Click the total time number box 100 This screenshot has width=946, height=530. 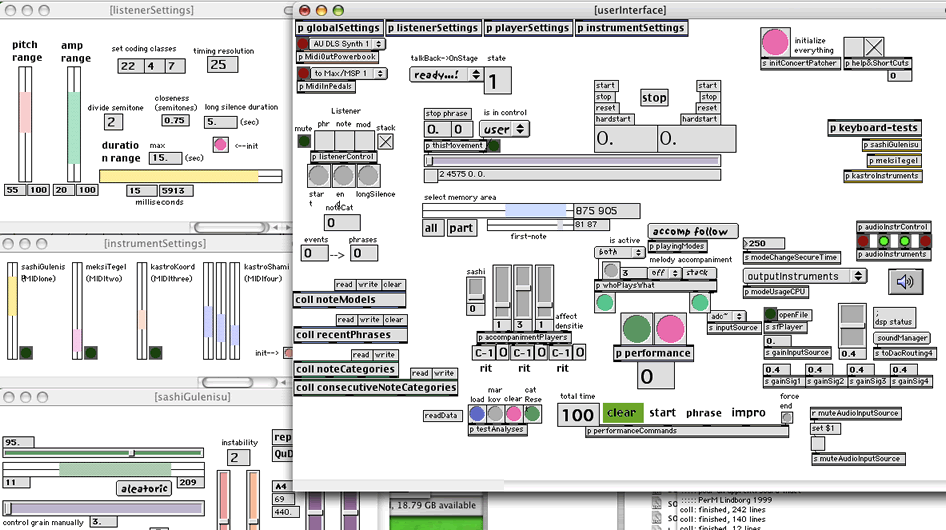click(x=577, y=415)
